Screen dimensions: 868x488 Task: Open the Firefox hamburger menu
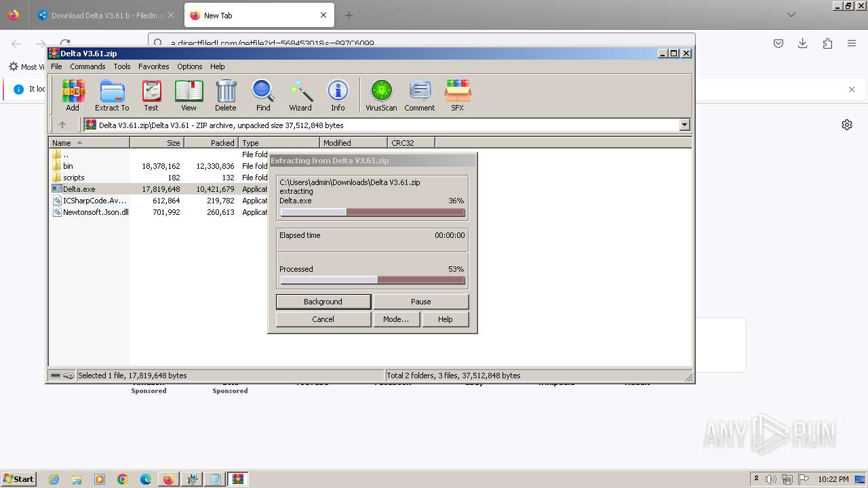[852, 43]
